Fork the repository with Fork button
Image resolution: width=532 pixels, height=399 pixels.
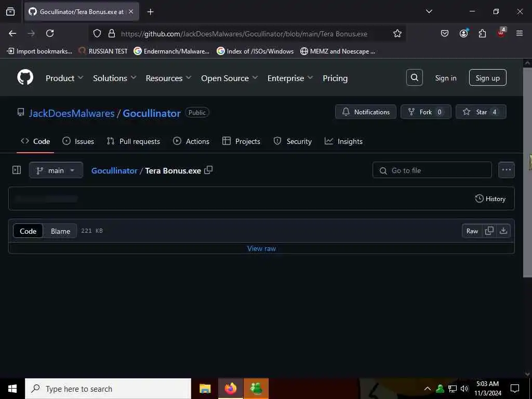pyautogui.click(x=426, y=112)
